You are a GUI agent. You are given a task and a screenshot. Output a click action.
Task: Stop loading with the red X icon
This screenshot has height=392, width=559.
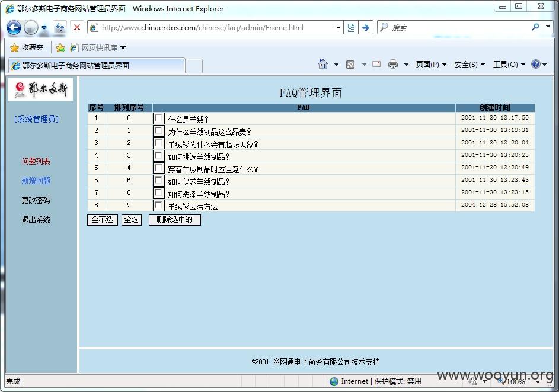(76, 27)
